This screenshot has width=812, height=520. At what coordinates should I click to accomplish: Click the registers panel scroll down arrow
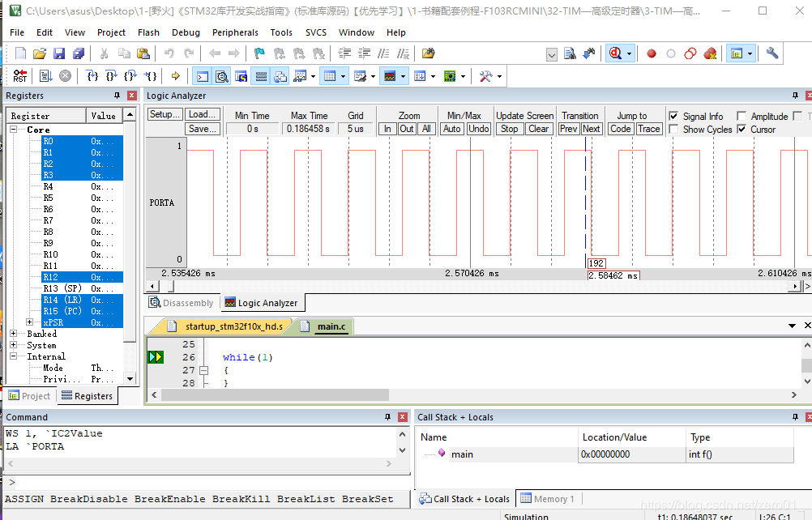tap(130, 379)
